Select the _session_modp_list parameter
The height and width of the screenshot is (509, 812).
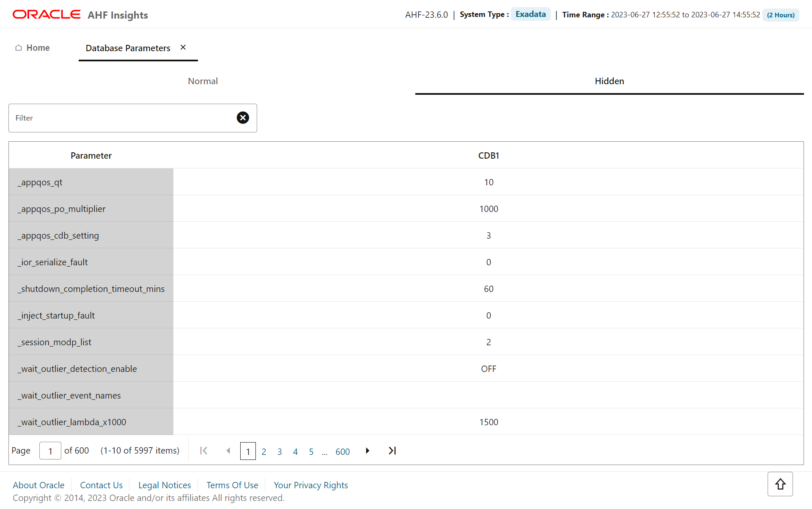point(91,342)
